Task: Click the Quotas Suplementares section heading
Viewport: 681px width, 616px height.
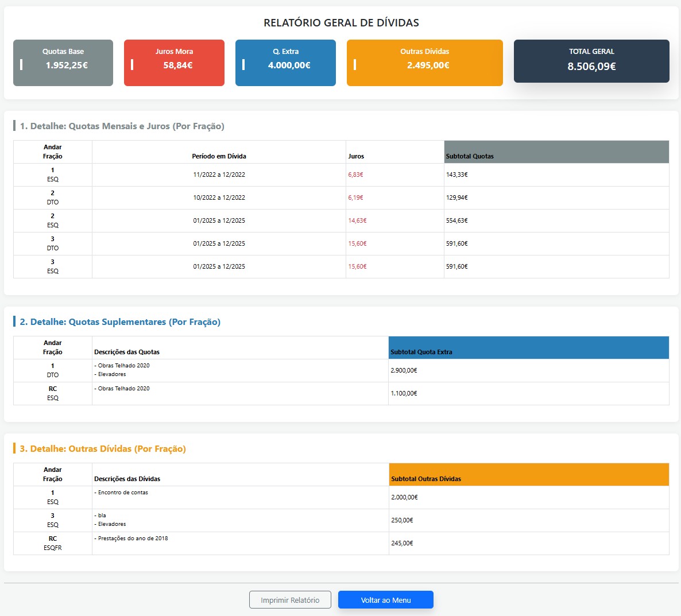Action: (x=121, y=321)
